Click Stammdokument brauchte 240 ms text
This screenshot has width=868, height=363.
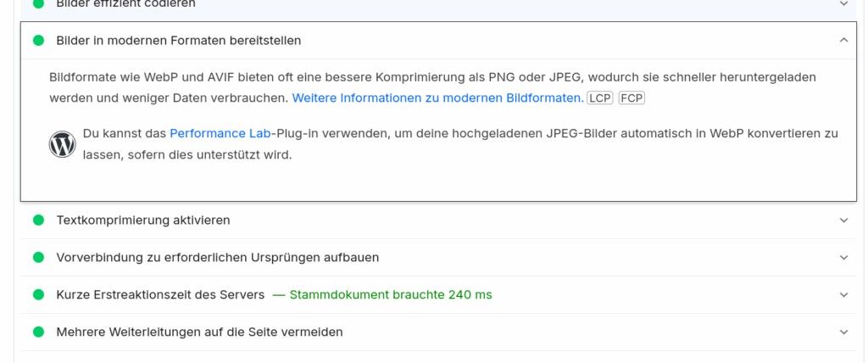coord(390,295)
